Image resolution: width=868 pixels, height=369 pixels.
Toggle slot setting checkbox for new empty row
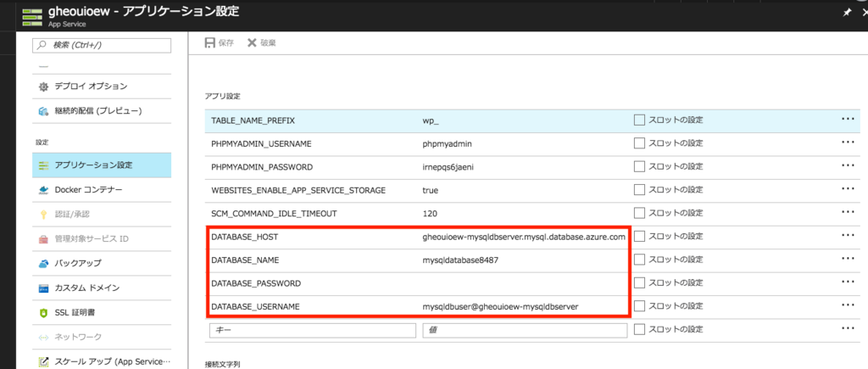[639, 330]
